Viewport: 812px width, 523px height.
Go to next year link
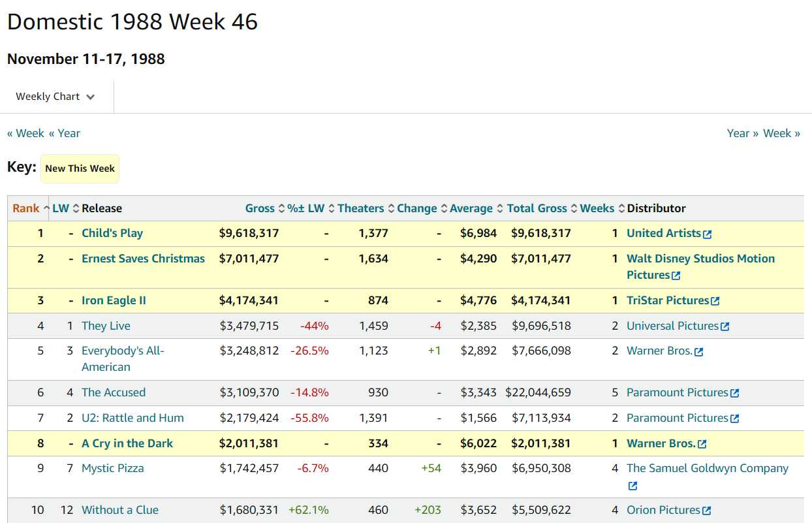(x=743, y=133)
